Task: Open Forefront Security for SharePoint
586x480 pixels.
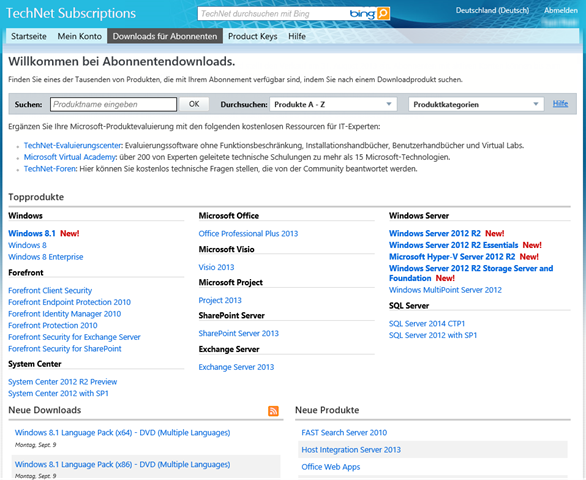Action: [65, 348]
